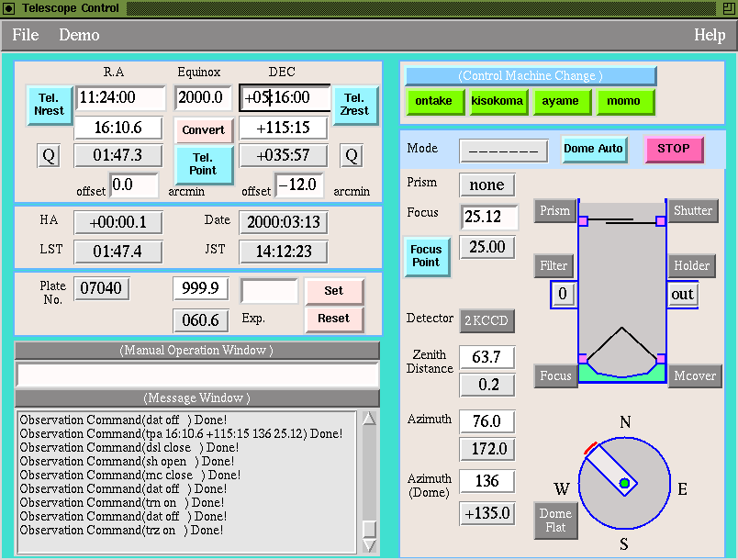Screen dimensions: 738x560
Task: Hit the pink STOP button
Action: 673,149
